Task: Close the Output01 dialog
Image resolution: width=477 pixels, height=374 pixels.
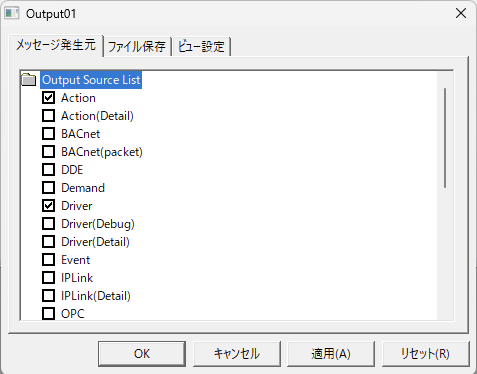Action: click(461, 13)
